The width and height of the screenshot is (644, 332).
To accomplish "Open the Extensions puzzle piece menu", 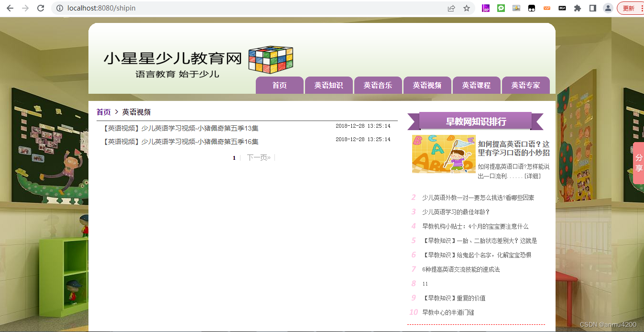I will [x=578, y=8].
